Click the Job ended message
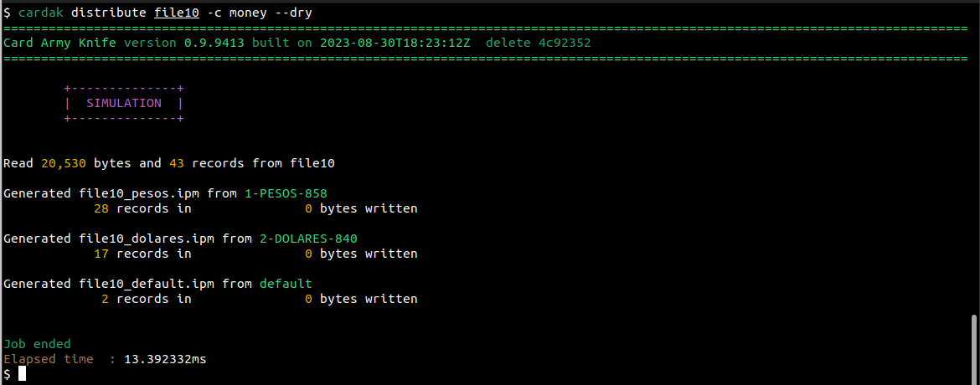Image resolution: width=980 pixels, height=385 pixels. [38, 344]
